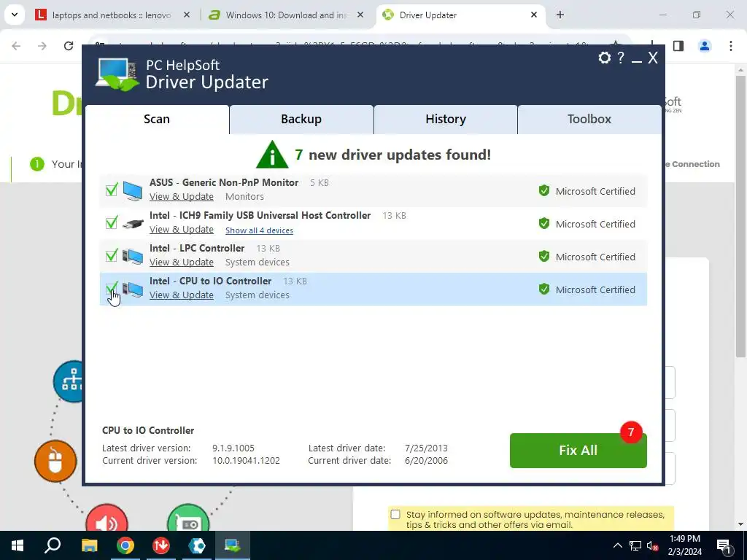The width and height of the screenshot is (747, 560).
Task: Click the orange mouse icon on webpage
Action: click(55, 461)
